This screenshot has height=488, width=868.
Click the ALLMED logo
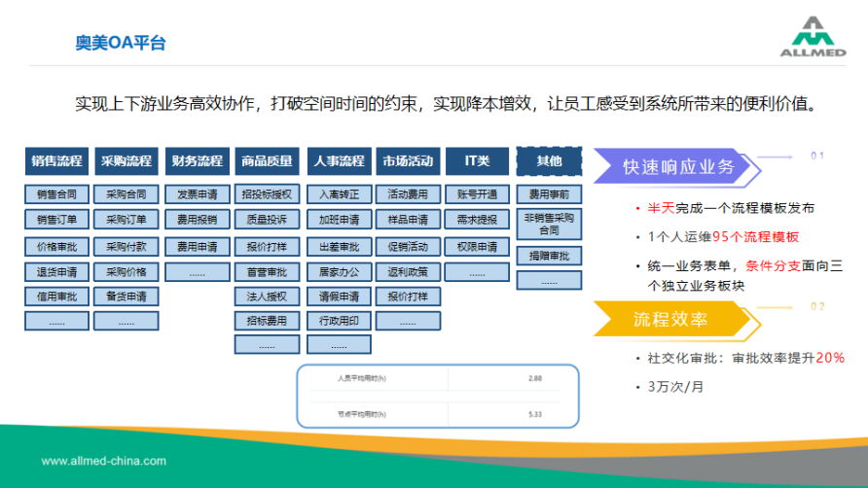coord(813,37)
